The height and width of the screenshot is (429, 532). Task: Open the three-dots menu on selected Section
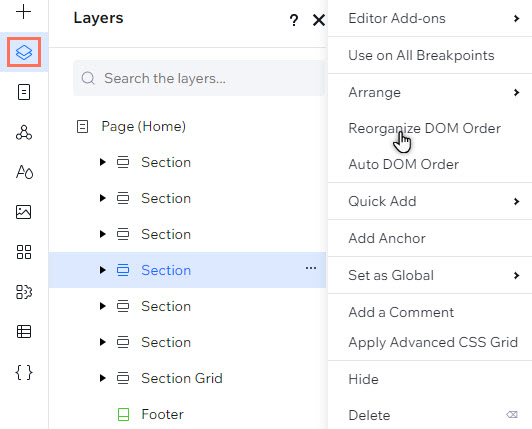point(311,268)
